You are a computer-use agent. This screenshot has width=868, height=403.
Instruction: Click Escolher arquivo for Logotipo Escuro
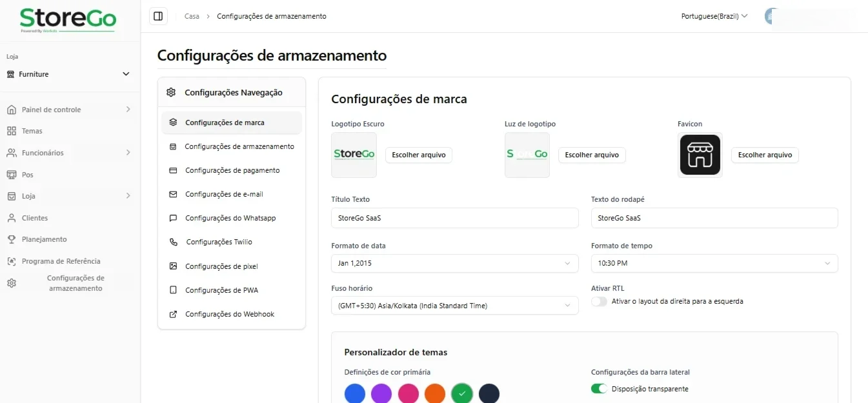point(419,155)
